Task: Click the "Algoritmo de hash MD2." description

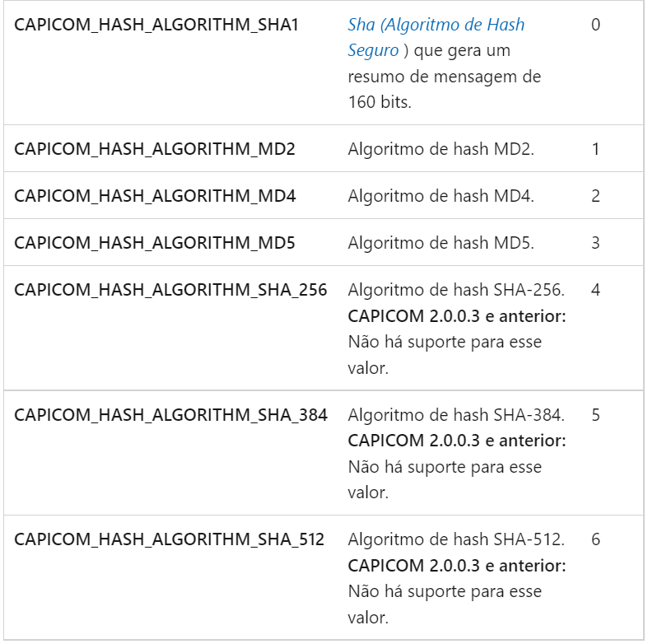Action: (x=441, y=149)
